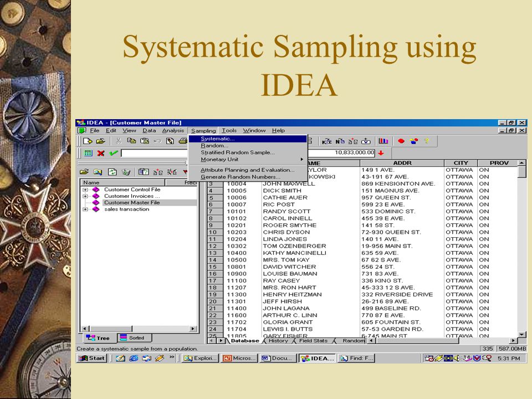The height and width of the screenshot is (399, 532).
Task: Choose Generate Random Numbers... entry
Action: pyautogui.click(x=248, y=177)
